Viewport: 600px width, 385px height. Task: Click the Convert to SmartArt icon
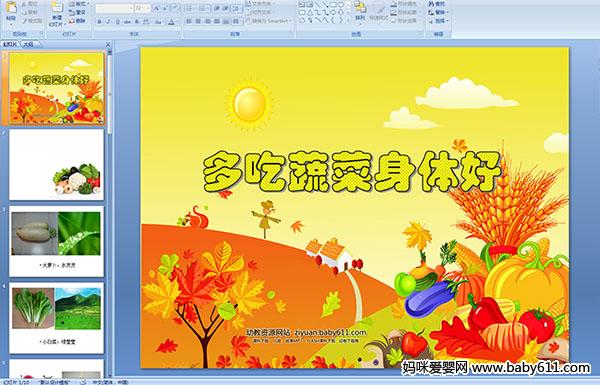point(269,21)
